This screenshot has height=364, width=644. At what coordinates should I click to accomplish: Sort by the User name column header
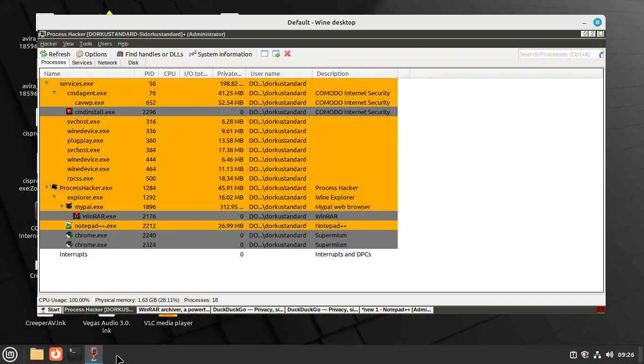(x=279, y=73)
